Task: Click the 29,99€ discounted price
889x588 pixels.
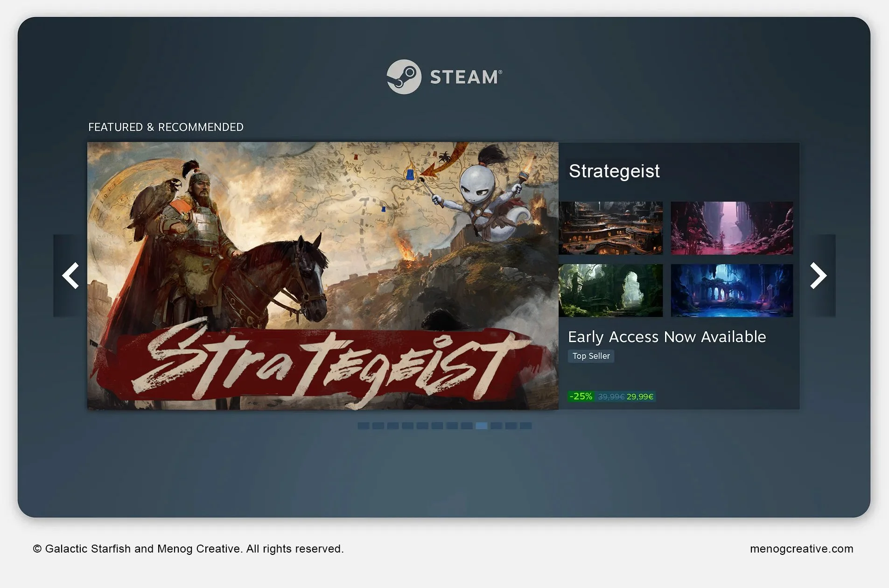Action: (640, 396)
